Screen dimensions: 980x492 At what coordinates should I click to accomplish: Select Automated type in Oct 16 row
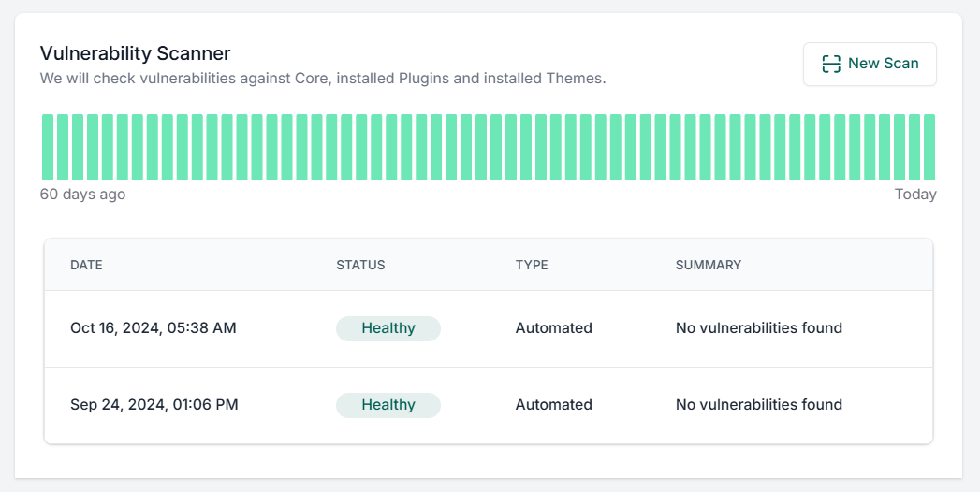click(x=553, y=328)
